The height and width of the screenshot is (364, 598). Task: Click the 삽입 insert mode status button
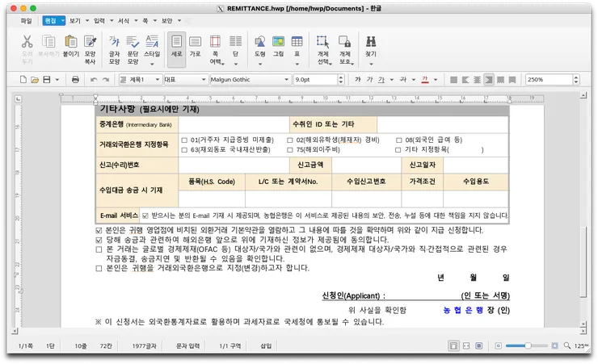266,345
